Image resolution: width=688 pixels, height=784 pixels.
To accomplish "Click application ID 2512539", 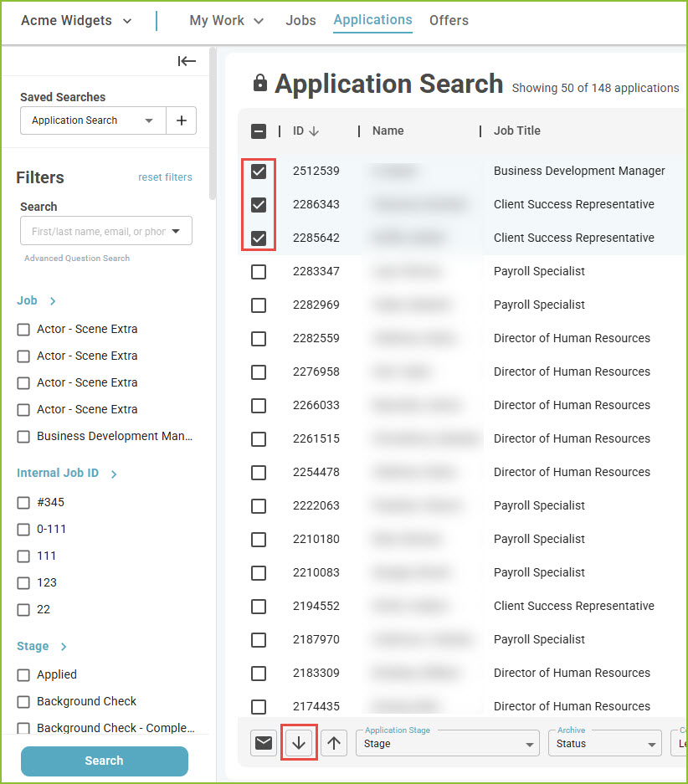I will pos(316,171).
